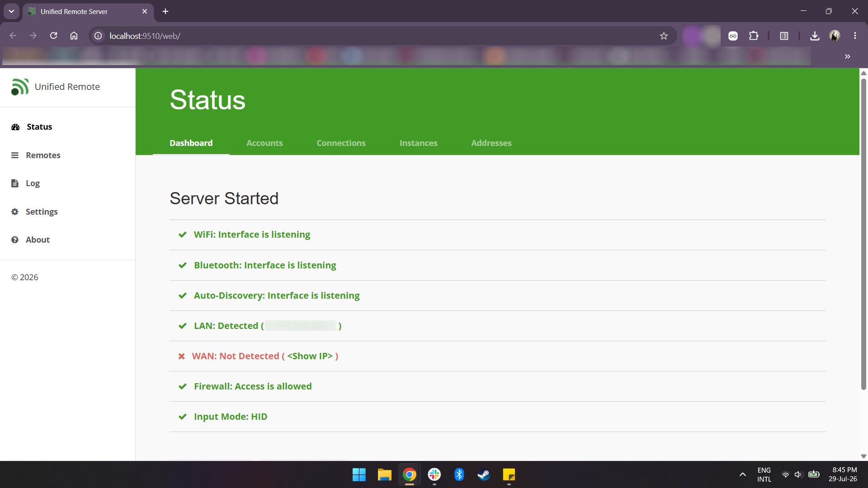Screen dimensions: 868x488
Task: Click the Bluetooth listening checkmark icon
Action: (183, 265)
